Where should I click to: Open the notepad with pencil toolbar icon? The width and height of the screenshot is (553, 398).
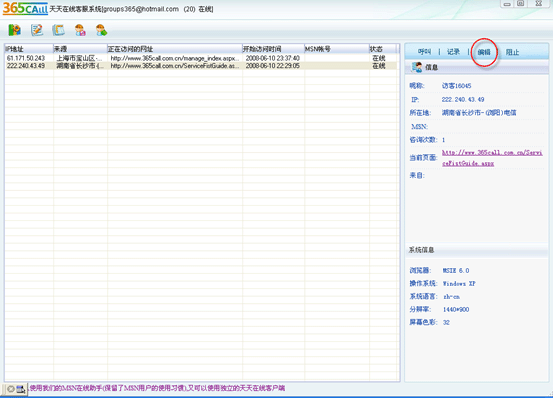pos(37,30)
